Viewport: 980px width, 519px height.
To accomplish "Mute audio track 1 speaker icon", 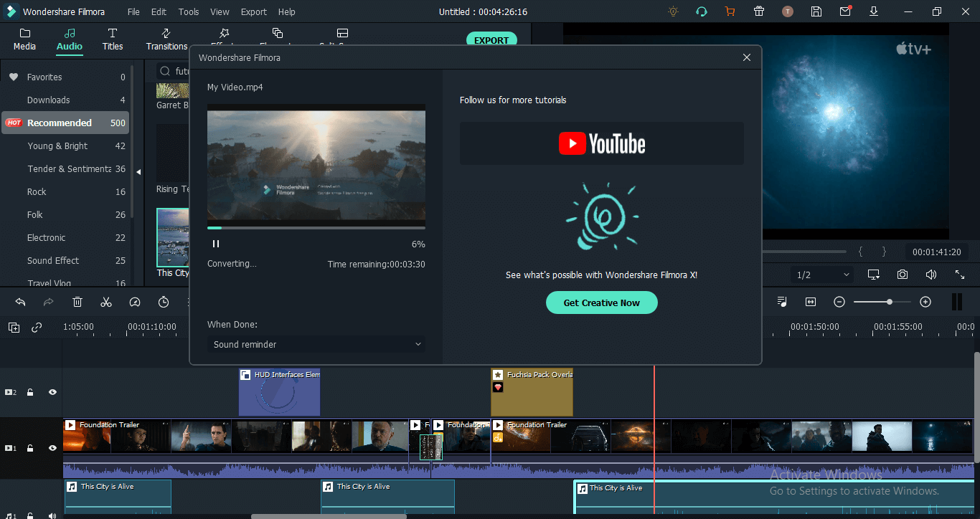I will [x=52, y=515].
